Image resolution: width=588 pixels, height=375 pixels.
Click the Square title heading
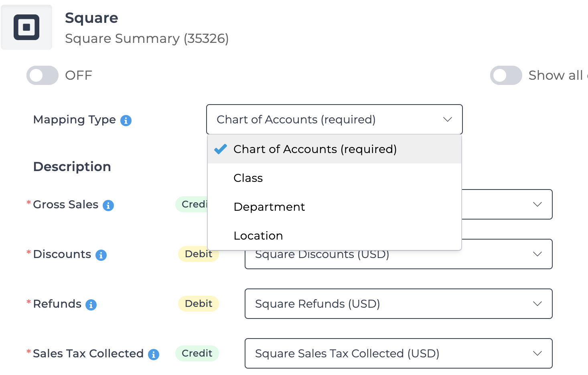coord(91,18)
